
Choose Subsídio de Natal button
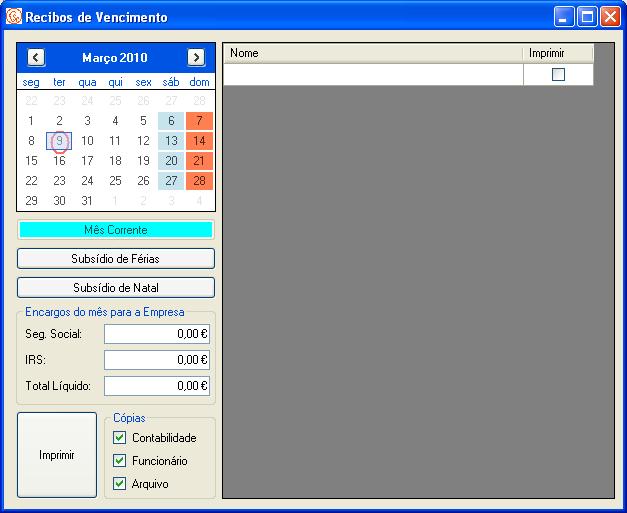tap(116, 288)
